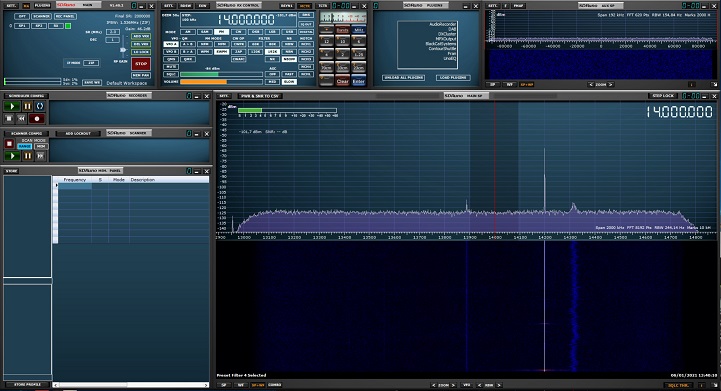Select MEM scan mode
The image size is (721, 391).
[x=41, y=146]
